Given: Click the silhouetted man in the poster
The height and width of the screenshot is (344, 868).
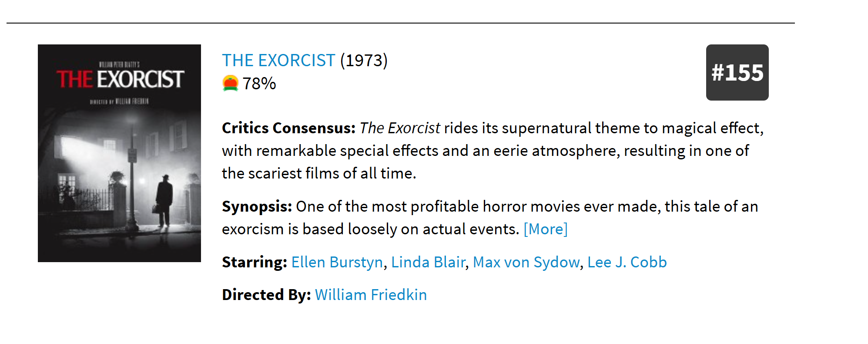Looking at the screenshot, I should [164, 200].
